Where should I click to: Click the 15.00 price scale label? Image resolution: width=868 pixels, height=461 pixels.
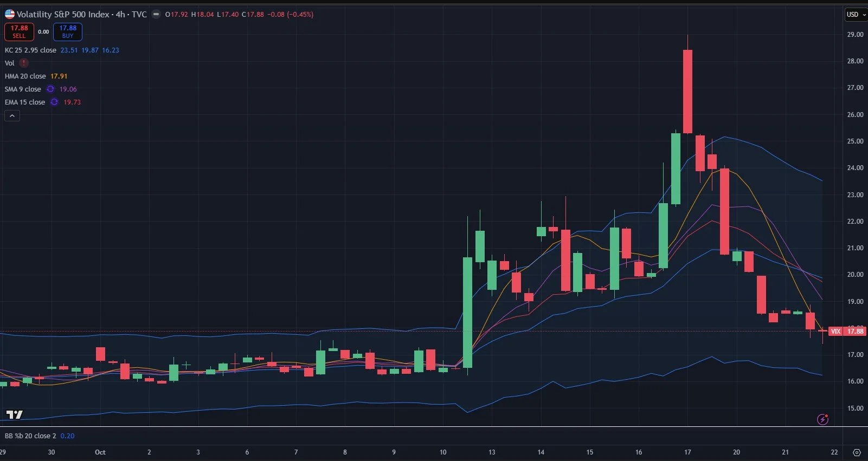coord(856,408)
